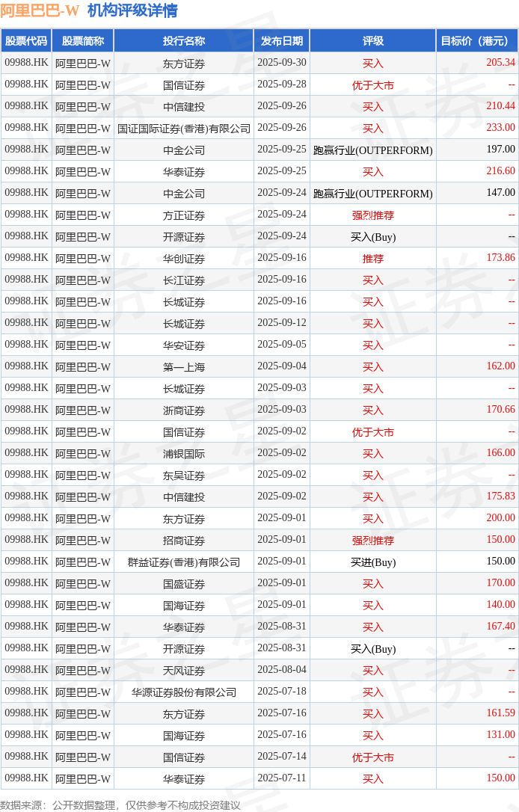Click 浙商证券 broker name
The image size is (519, 812).
(184, 410)
